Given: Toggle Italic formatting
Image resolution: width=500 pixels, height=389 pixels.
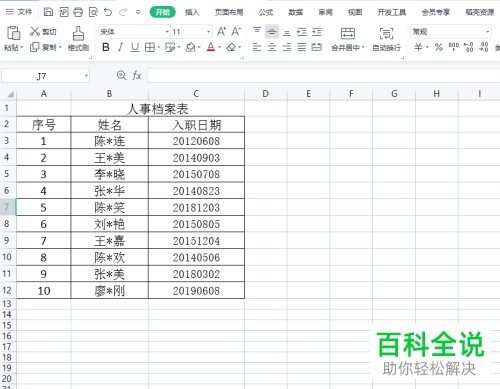Looking at the screenshot, I should (120, 47).
